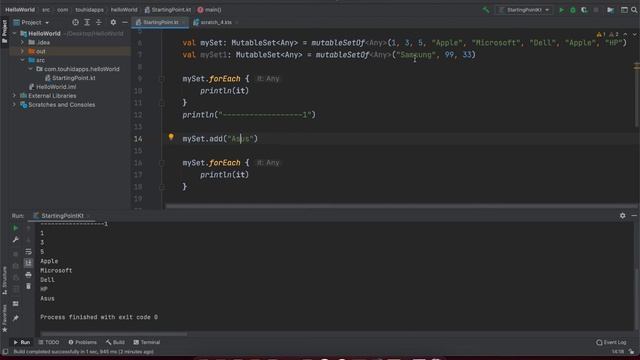Select StartingPoint.kt in the project tree
The height and width of the screenshot is (360, 640).
pyautogui.click(x=70, y=78)
